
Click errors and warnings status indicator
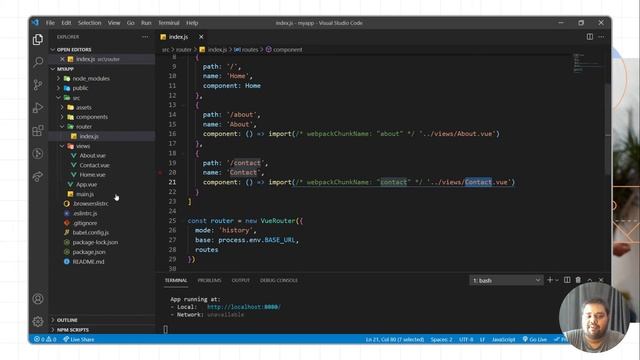click(x=45, y=339)
